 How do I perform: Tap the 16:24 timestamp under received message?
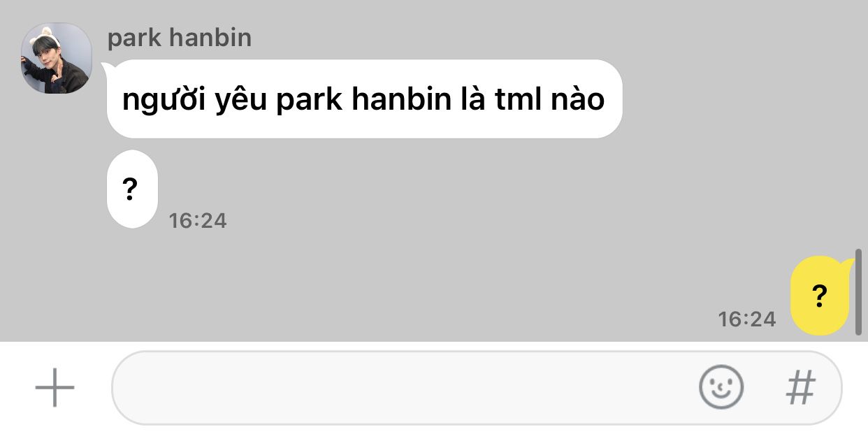click(198, 221)
